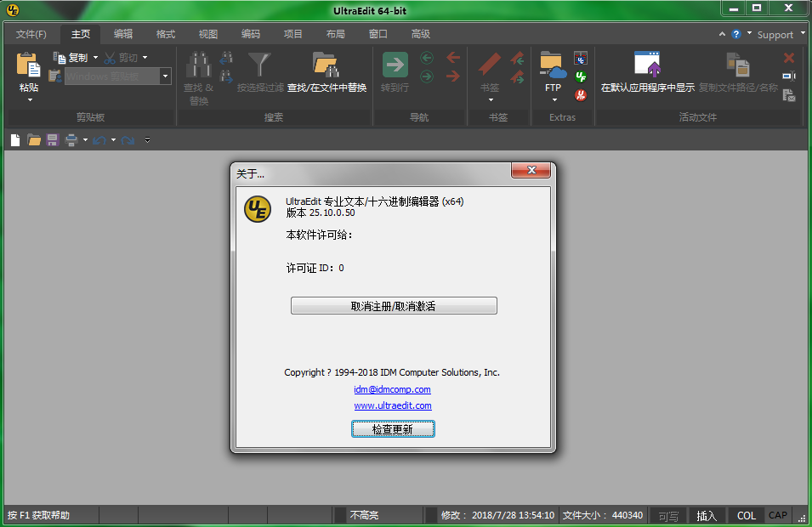
Task: Launch UltraFTP red icon in Extras
Action: tap(581, 94)
